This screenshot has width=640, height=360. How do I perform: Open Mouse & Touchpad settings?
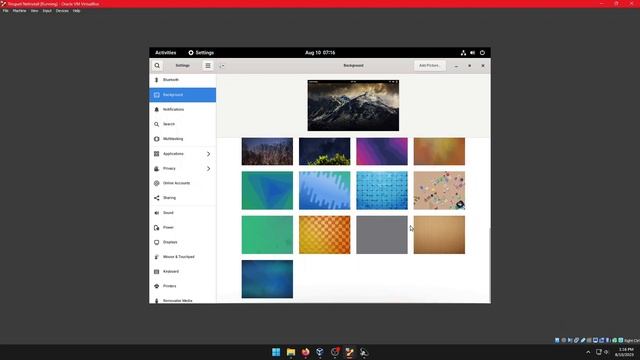[182, 257]
